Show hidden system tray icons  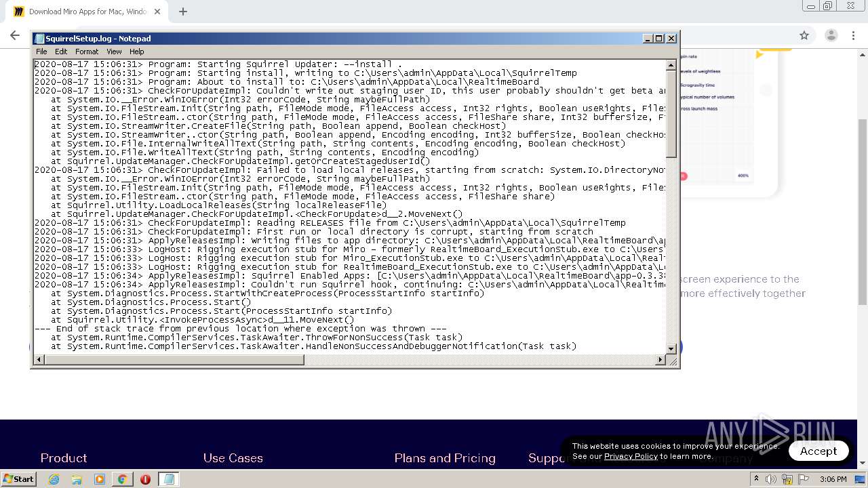[x=756, y=479]
